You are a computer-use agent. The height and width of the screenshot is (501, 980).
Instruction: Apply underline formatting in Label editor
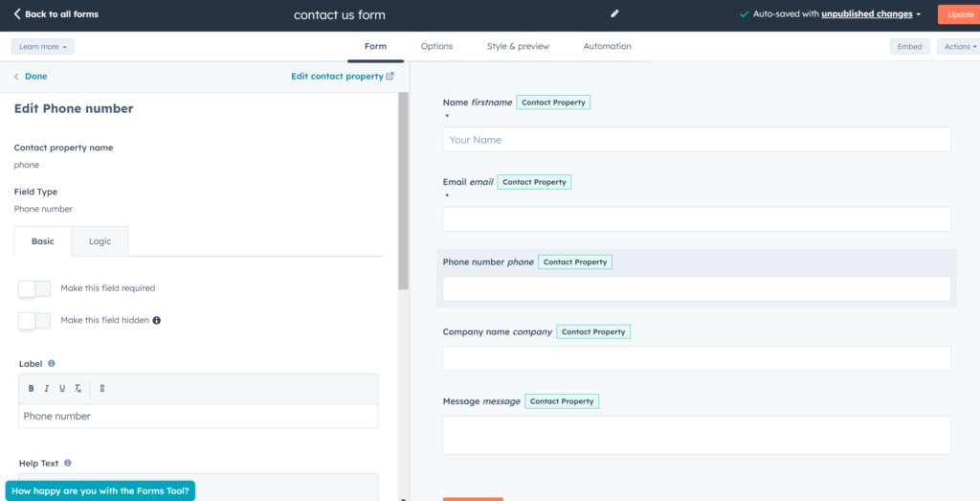click(x=62, y=388)
